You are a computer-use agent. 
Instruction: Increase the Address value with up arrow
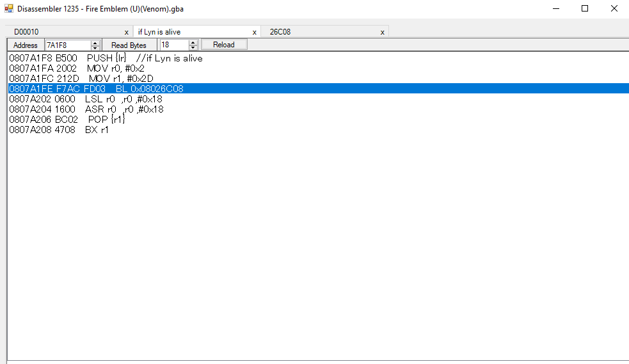click(x=95, y=42)
